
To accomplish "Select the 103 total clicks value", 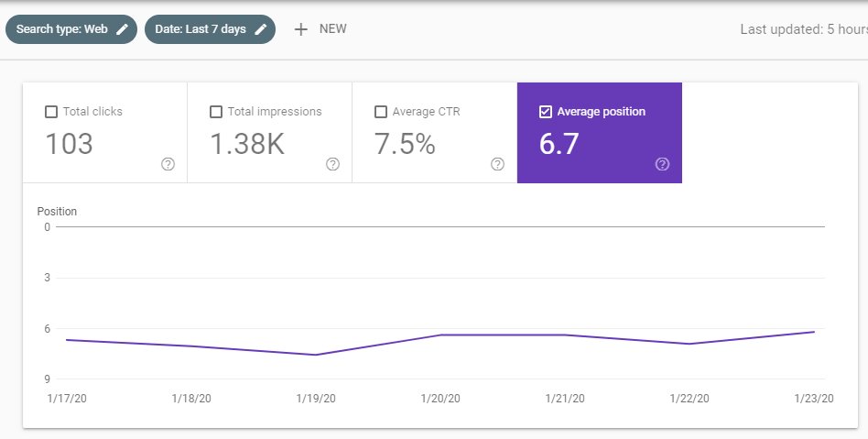I will pyautogui.click(x=70, y=144).
